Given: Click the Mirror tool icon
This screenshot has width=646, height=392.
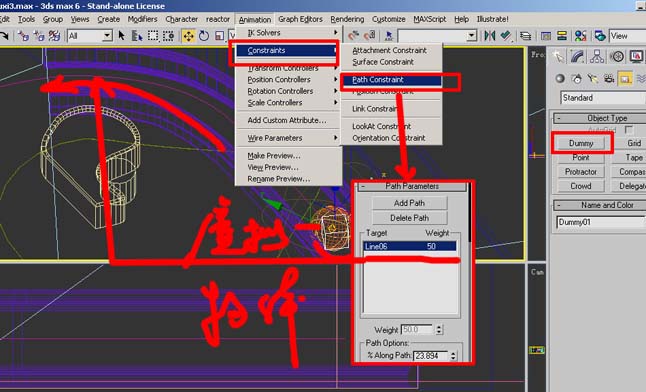Looking at the screenshot, I should 489,35.
